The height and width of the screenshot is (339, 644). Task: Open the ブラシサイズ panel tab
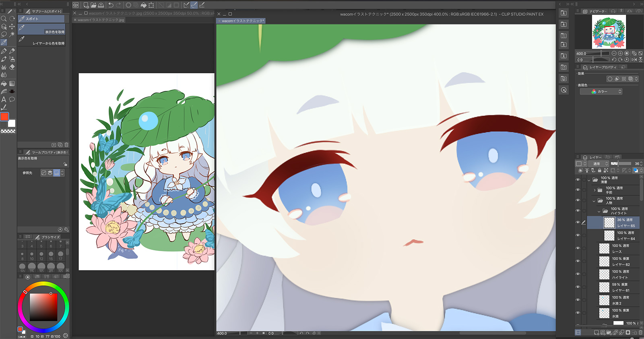48,237
